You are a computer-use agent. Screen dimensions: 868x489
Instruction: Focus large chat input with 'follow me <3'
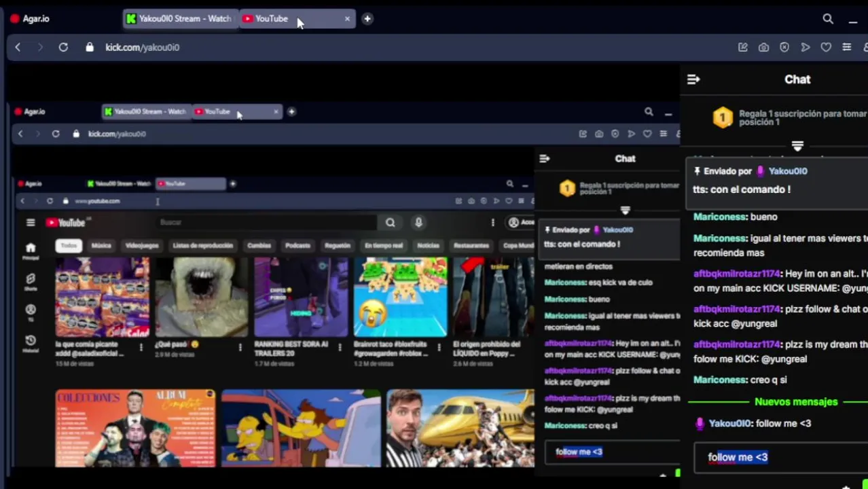[x=781, y=457]
